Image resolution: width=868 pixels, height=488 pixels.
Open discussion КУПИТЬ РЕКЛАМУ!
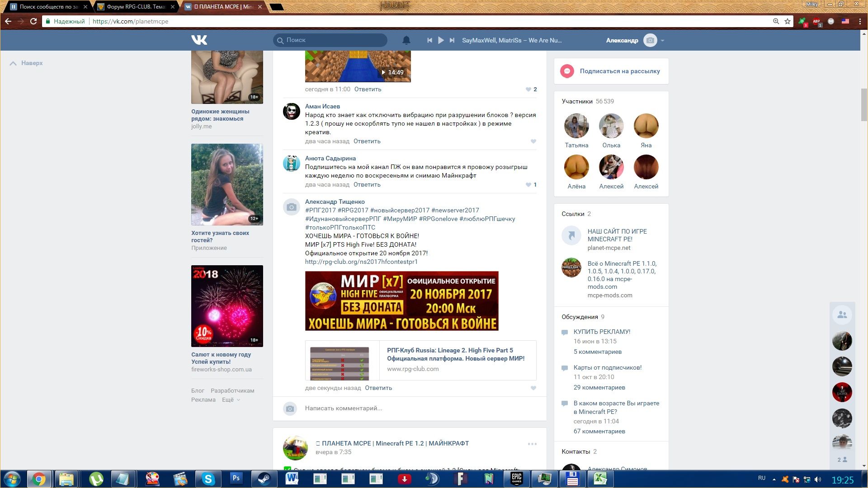click(x=602, y=332)
